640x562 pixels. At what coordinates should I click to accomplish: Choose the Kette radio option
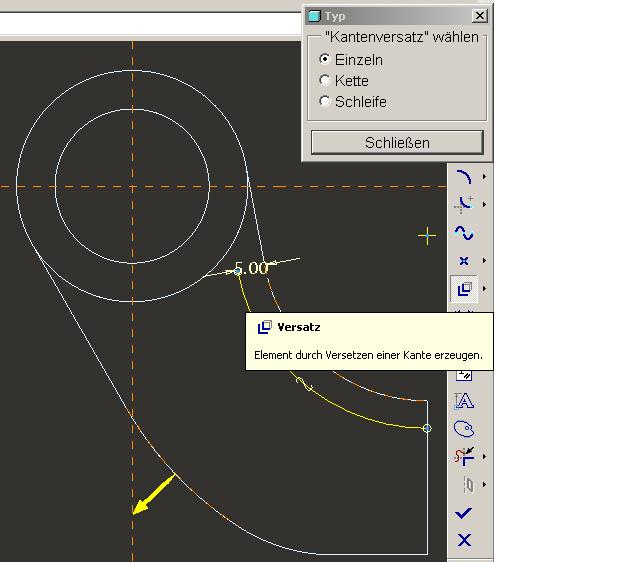pyautogui.click(x=324, y=80)
